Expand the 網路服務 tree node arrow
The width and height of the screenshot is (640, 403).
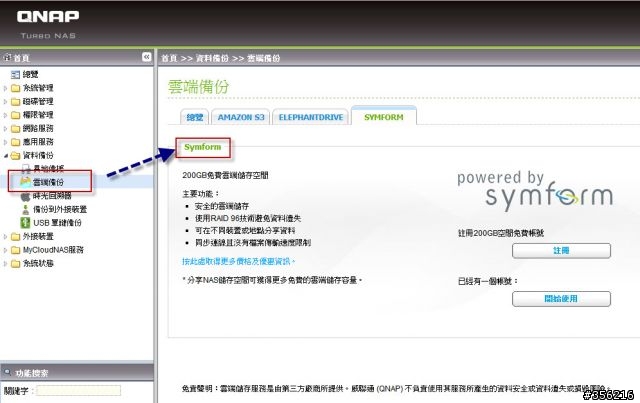5,129
